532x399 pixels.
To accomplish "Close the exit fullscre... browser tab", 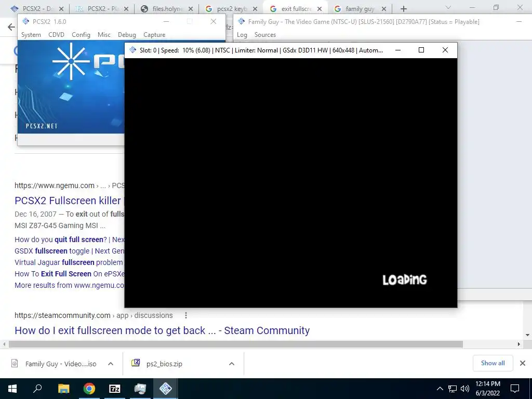I will point(320,9).
